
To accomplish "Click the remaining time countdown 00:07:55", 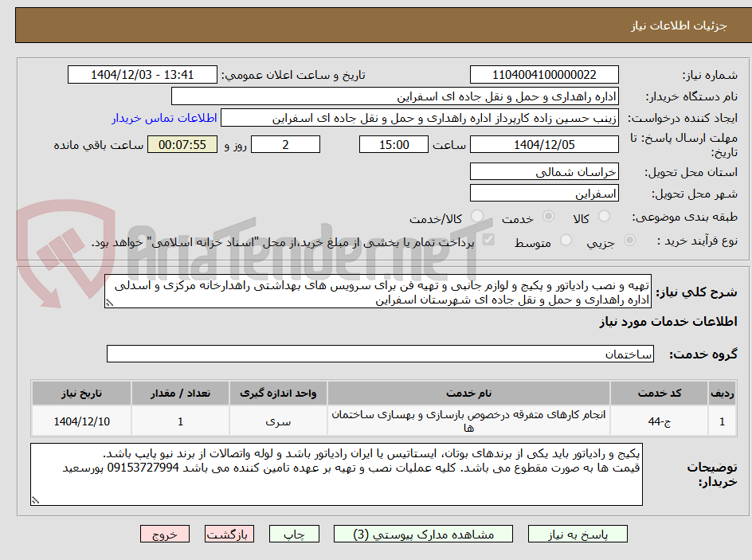I will coord(182,144).
